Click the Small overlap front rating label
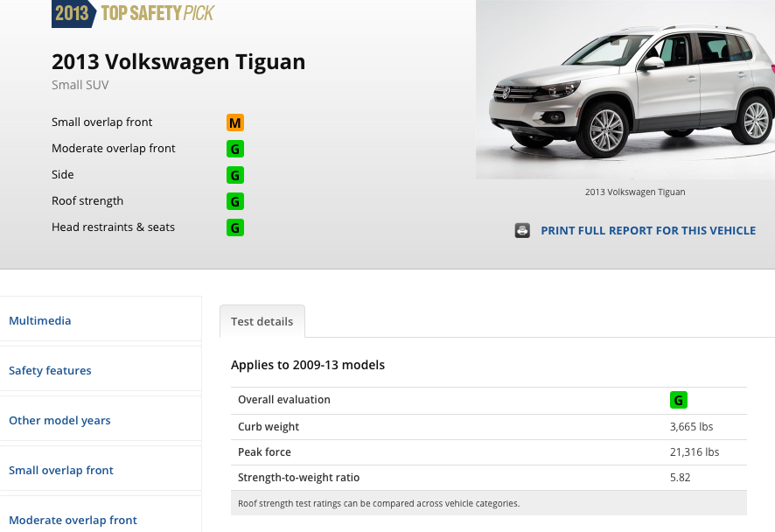The image size is (775, 532). click(x=101, y=122)
